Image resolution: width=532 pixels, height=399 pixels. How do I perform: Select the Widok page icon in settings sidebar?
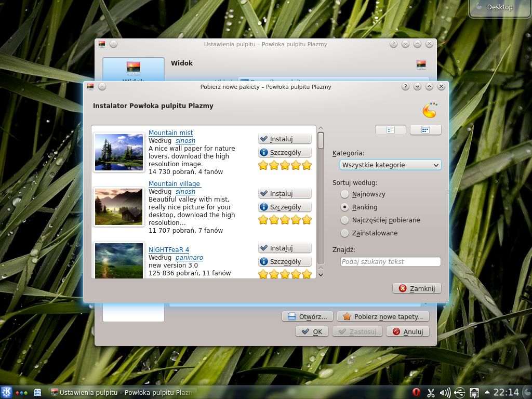click(134, 70)
